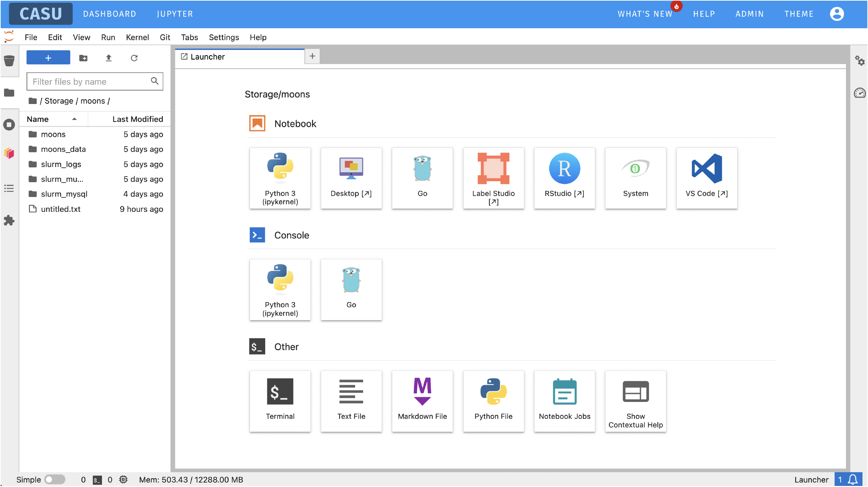Refresh the file browser list

[134, 58]
